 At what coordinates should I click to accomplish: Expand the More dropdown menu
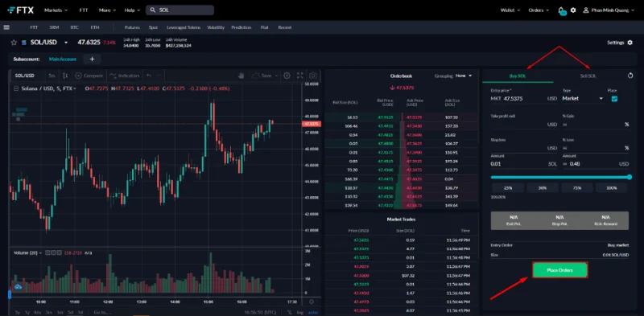coord(109,10)
